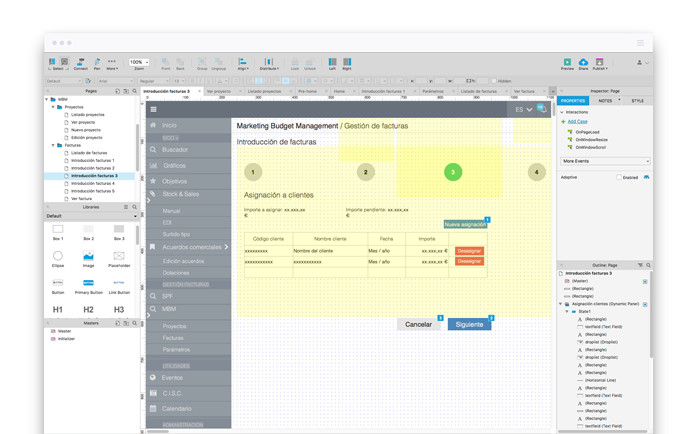Select the OnWindowResize interaction
This screenshot has width=700, height=434.
pyautogui.click(x=591, y=140)
